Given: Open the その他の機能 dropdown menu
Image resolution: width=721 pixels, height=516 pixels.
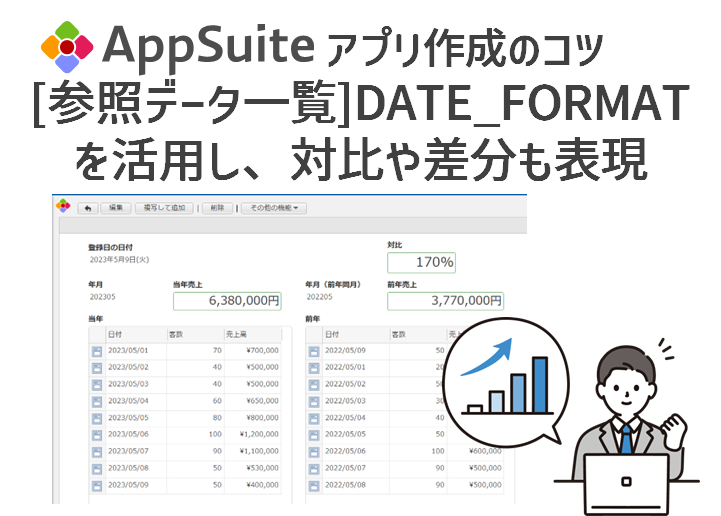Looking at the screenshot, I should pos(274,208).
